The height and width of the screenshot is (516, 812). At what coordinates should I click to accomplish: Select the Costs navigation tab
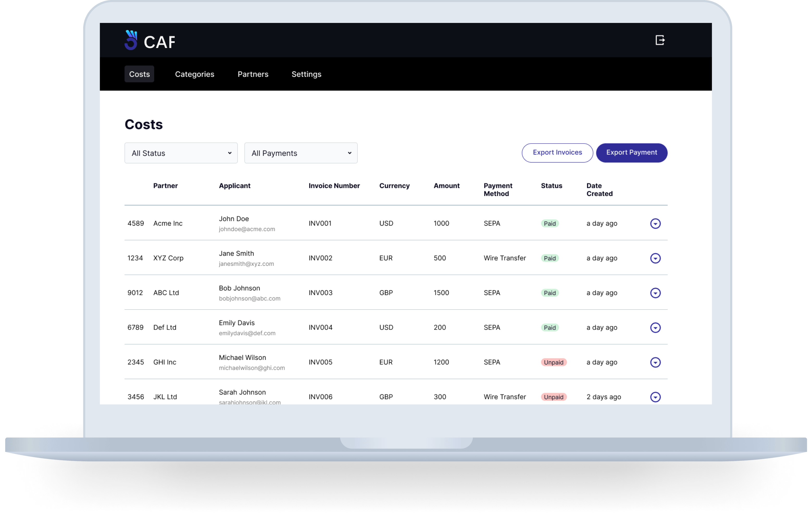139,74
